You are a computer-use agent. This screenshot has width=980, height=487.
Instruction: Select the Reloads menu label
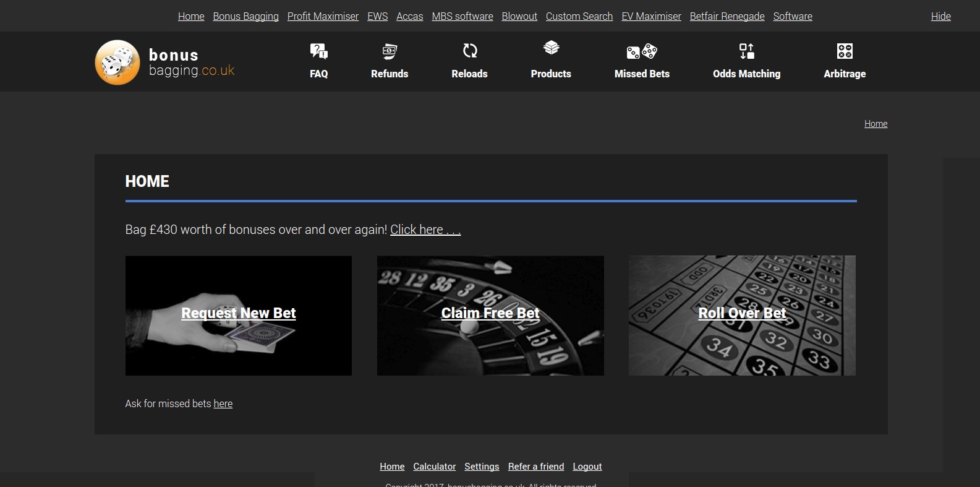point(470,74)
